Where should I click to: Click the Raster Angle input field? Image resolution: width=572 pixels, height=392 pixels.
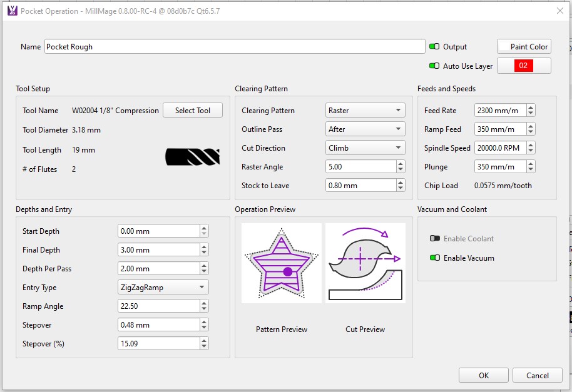(x=360, y=166)
